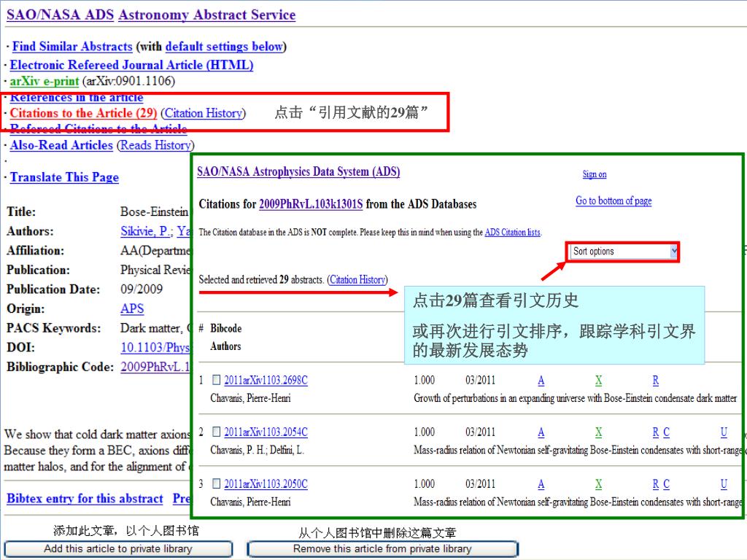
Task: Open bibcode 2011arXiv1103.2050C
Action: [x=266, y=484]
